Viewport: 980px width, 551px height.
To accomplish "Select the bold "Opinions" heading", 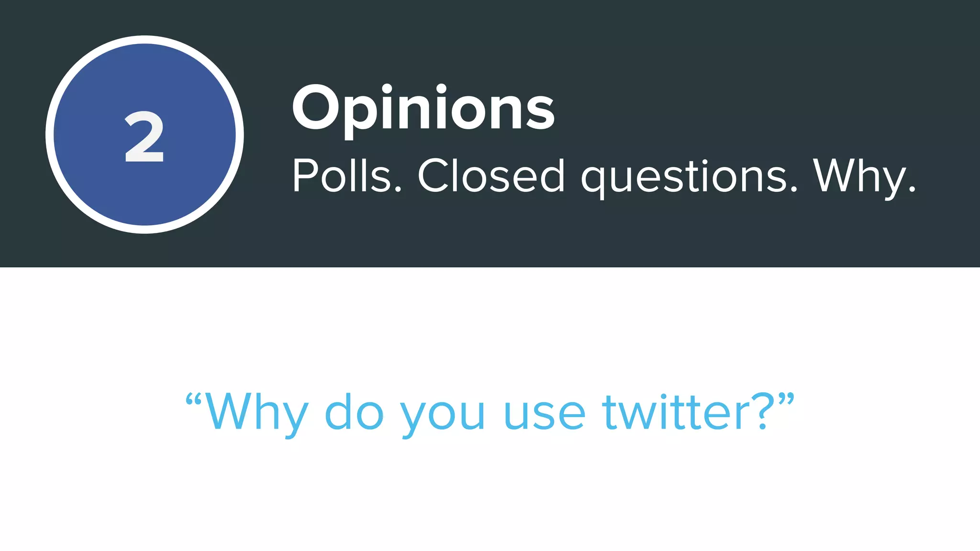I will pos(423,109).
